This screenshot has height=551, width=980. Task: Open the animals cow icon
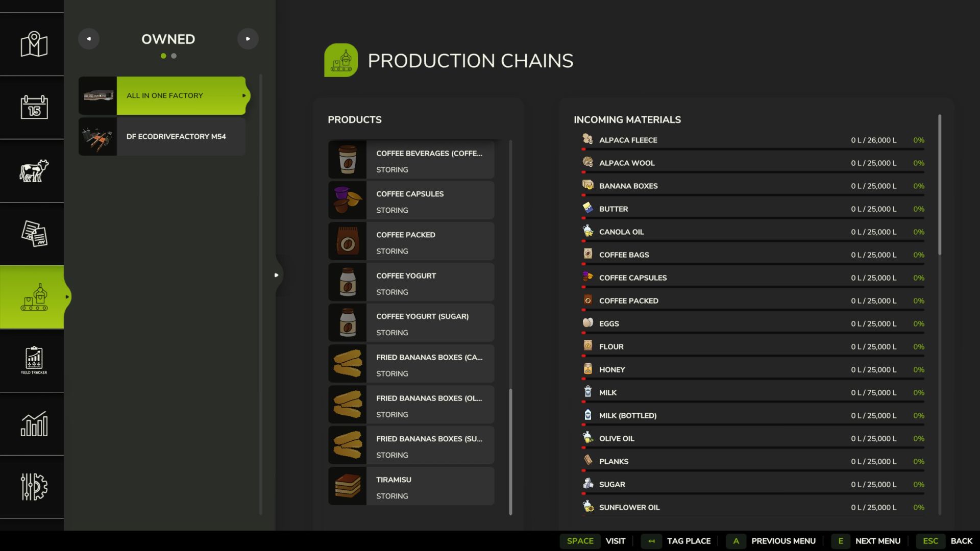(34, 170)
